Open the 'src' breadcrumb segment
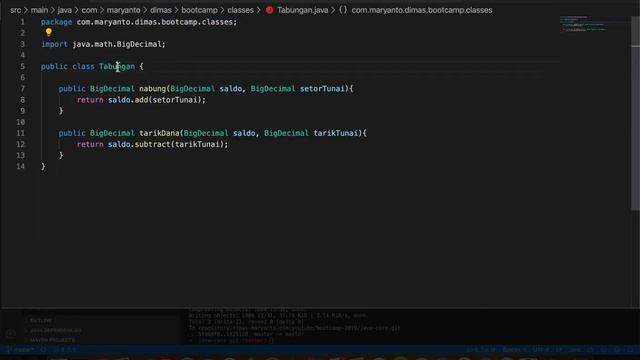The width and height of the screenshot is (640, 360). pos(16,10)
